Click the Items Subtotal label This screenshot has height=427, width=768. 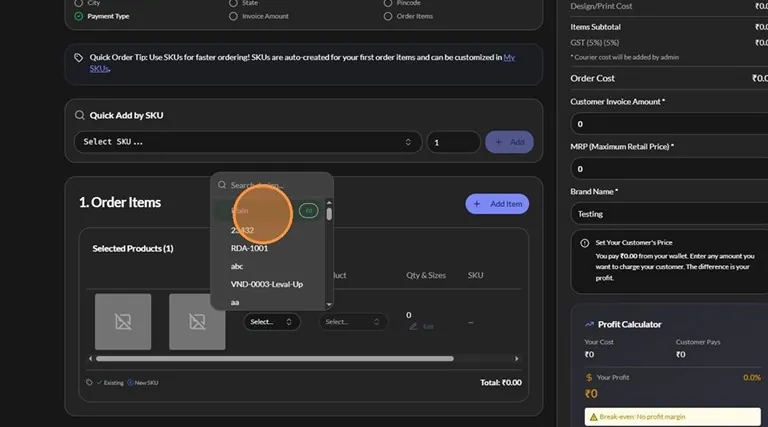[x=595, y=27]
